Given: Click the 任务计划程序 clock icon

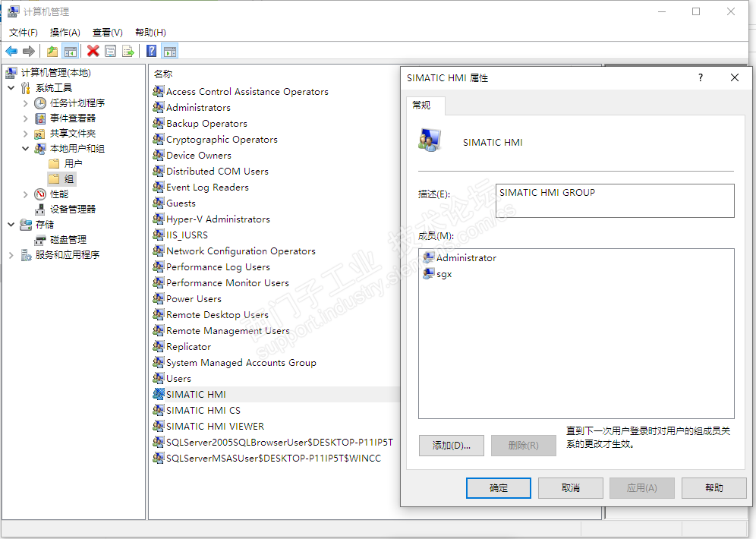Looking at the screenshot, I should click(x=40, y=103).
